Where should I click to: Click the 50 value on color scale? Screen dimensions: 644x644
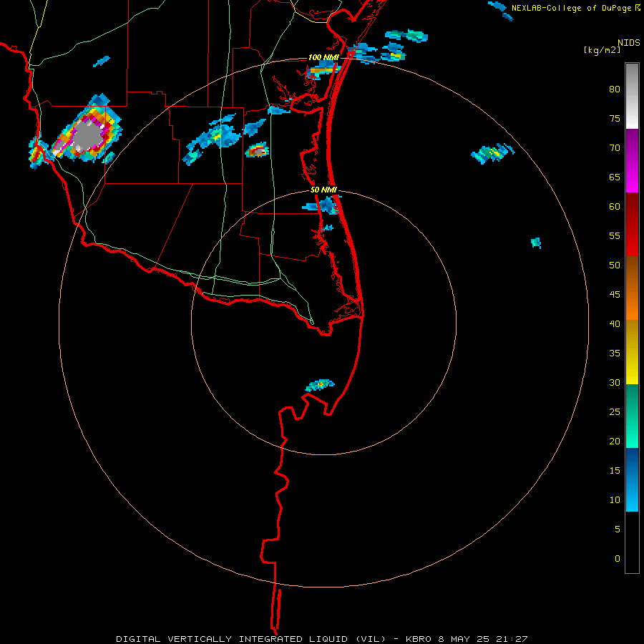[x=615, y=265]
